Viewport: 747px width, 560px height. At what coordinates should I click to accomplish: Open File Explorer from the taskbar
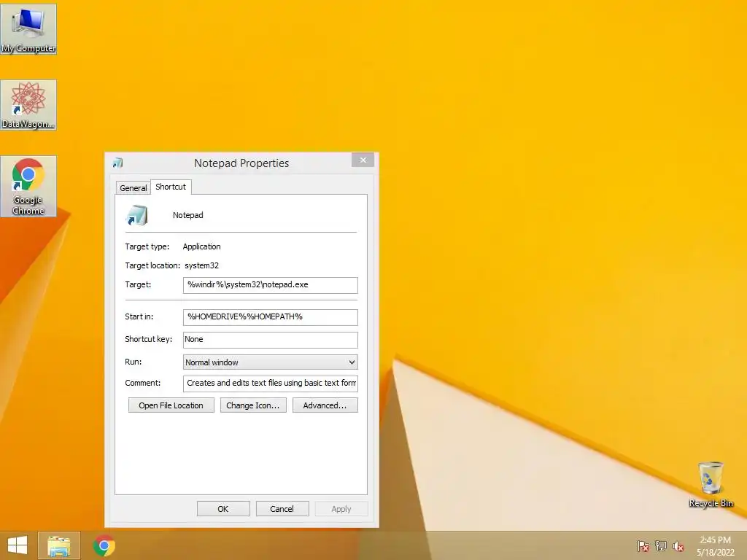59,545
